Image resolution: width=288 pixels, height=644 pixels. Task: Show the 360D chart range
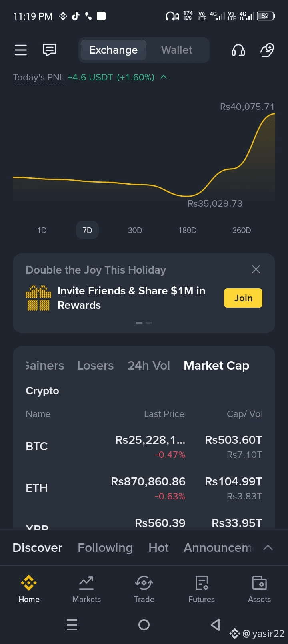coord(242,230)
